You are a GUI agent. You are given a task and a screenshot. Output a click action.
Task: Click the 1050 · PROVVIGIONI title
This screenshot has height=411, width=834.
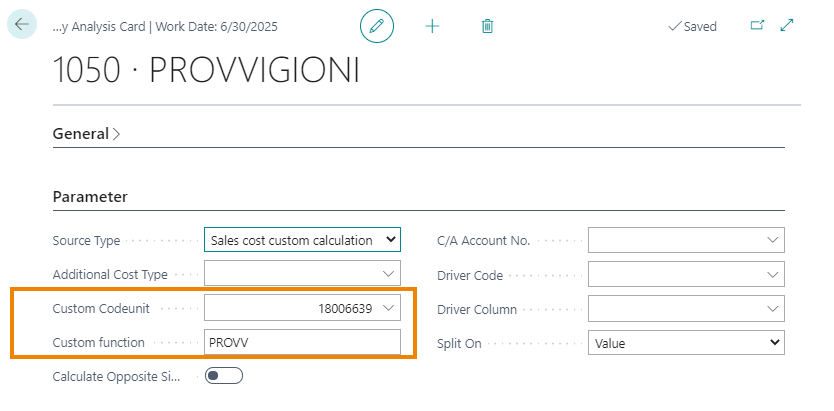[206, 70]
